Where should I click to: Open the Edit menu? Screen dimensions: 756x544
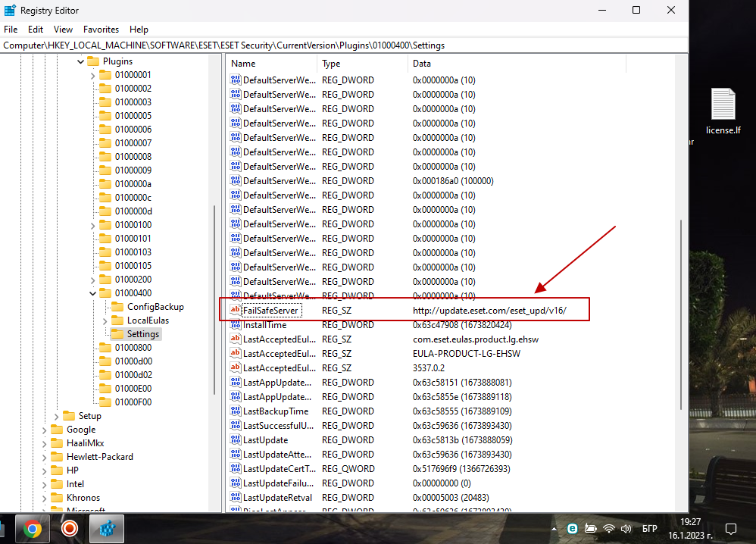pyautogui.click(x=35, y=30)
